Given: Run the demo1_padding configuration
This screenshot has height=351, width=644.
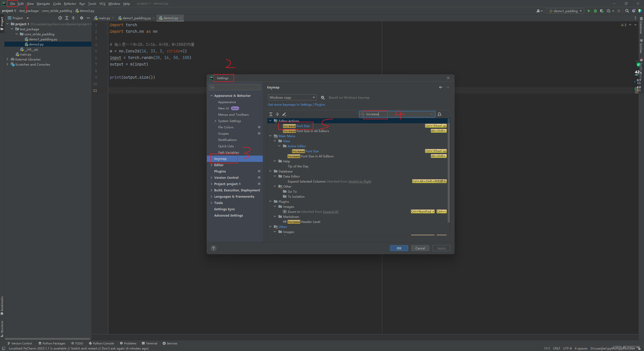Looking at the screenshot, I should click(589, 11).
